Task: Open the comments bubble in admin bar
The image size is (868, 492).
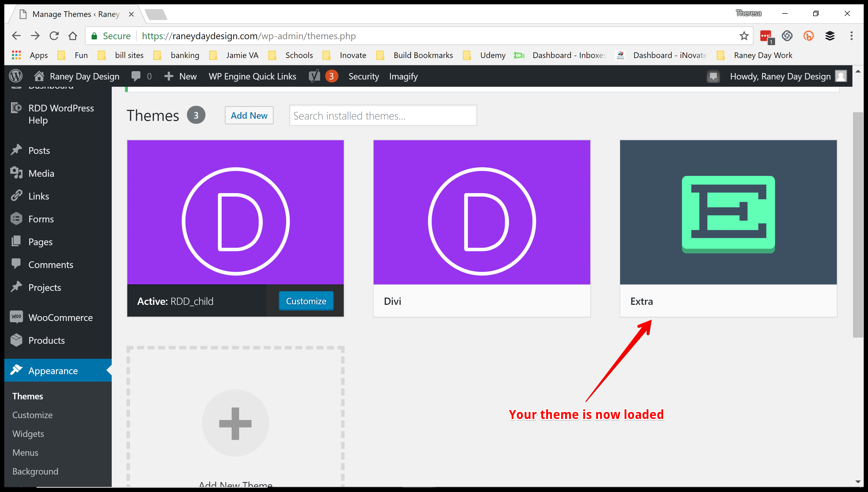Action: click(141, 76)
